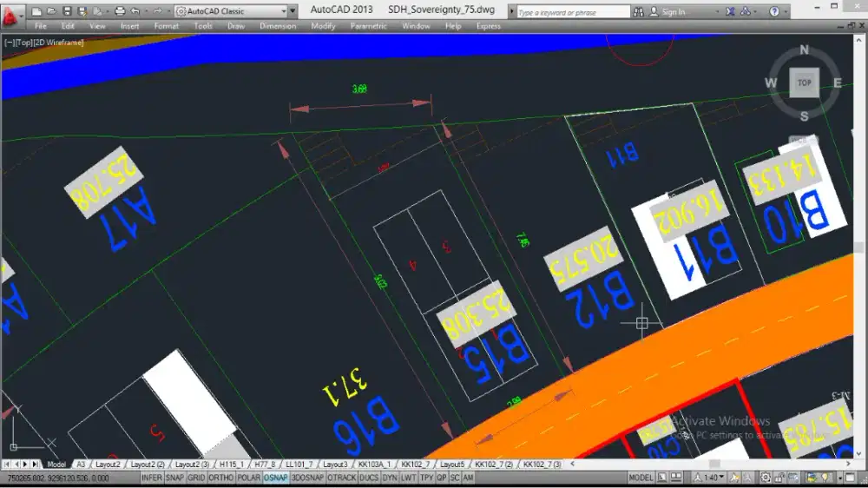Viewport: 868px width, 488px height.
Task: Click the Redo arrow icon
Action: point(158,11)
